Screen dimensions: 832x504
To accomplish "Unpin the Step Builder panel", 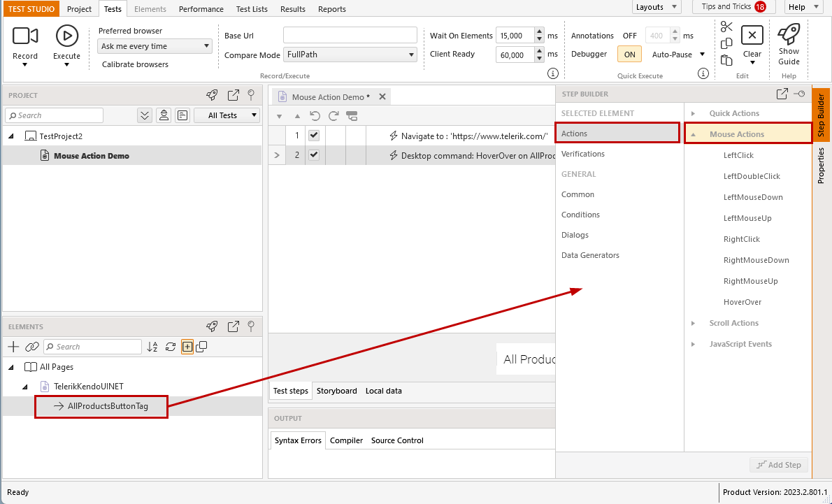I will 800,94.
